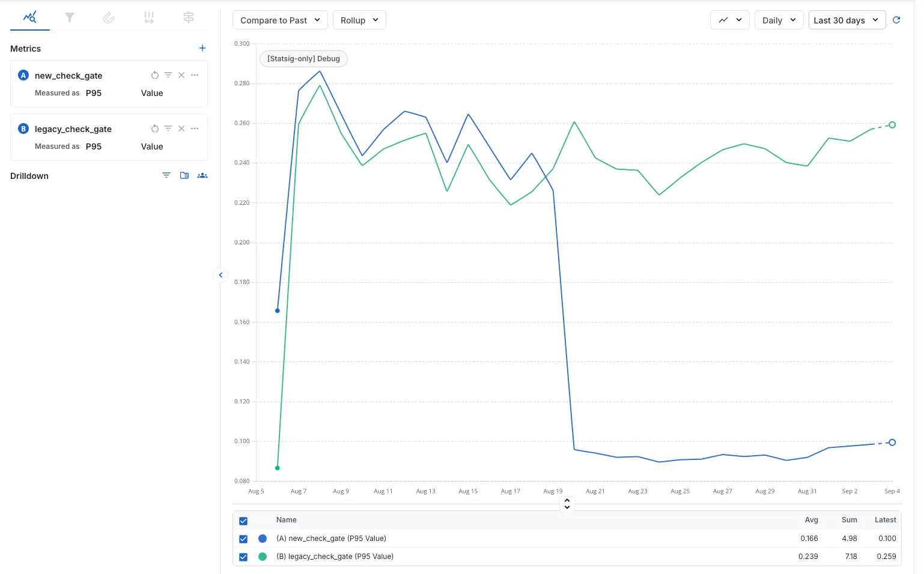This screenshot has width=924, height=574.
Task: Change Value field for legacy_check_gate
Action: 152,147
